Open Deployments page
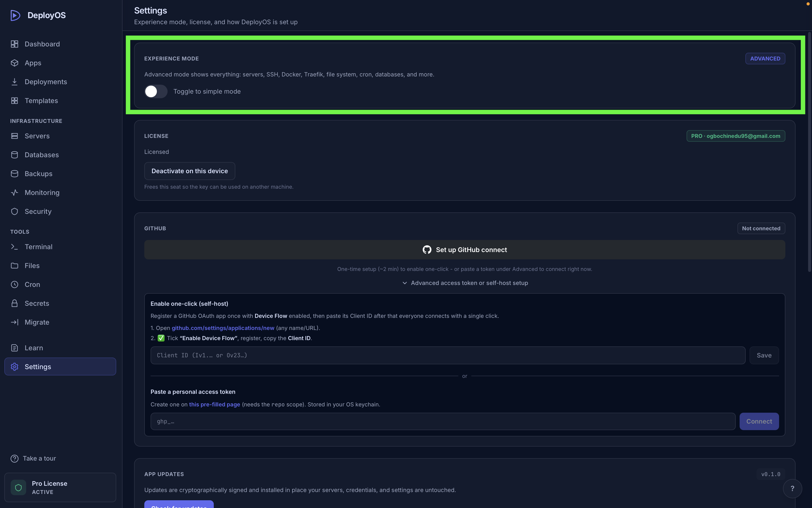Image resolution: width=812 pixels, height=508 pixels. (x=60, y=82)
